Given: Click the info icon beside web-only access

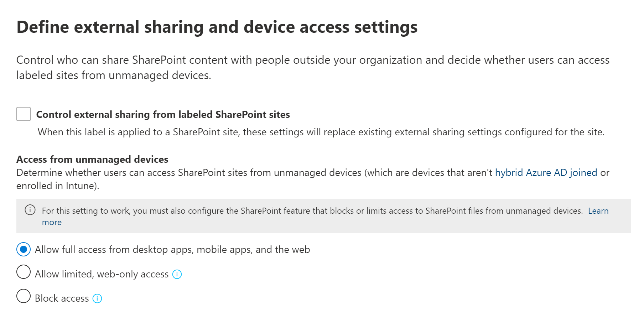Looking at the screenshot, I should [x=177, y=274].
